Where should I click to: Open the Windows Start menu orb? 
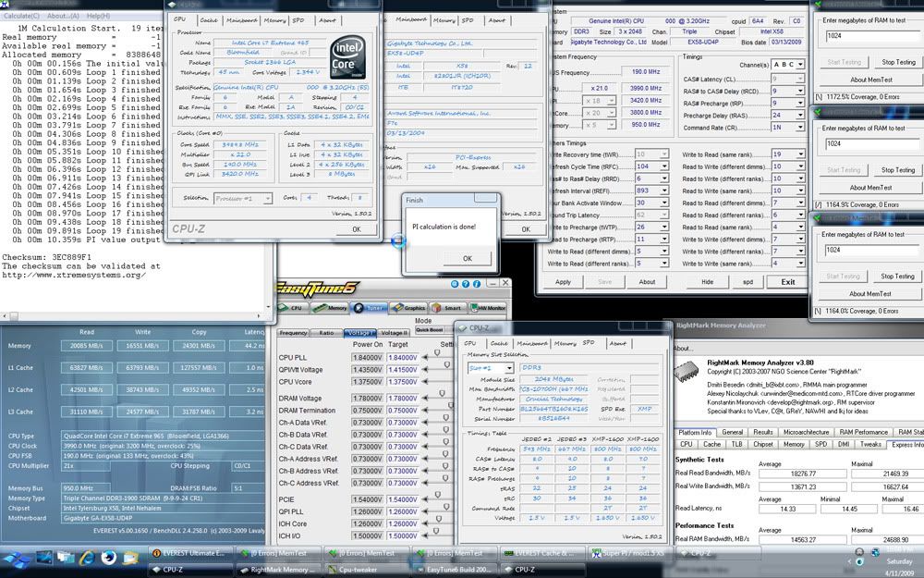pos(16,558)
